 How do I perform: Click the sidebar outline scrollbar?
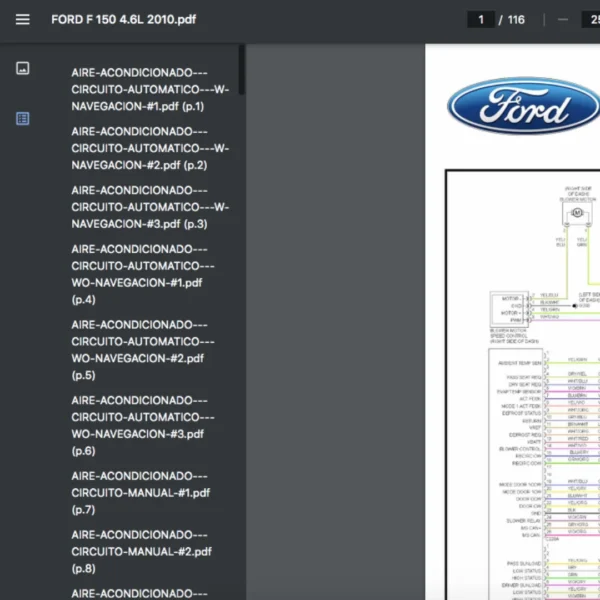click(x=241, y=70)
